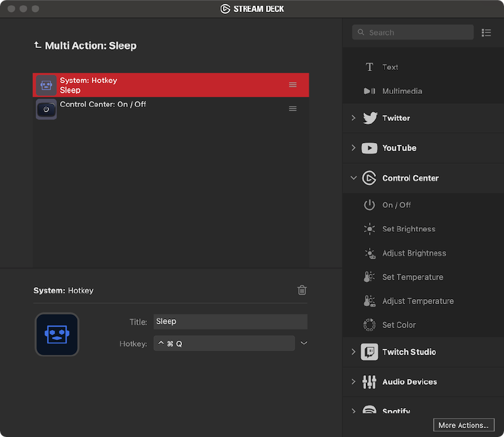Click the color wheel icon for Set Color
This screenshot has width=504, height=437.
click(x=369, y=325)
